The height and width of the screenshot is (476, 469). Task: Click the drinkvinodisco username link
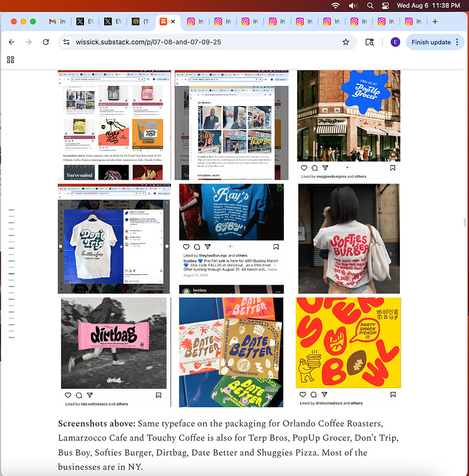(331, 403)
